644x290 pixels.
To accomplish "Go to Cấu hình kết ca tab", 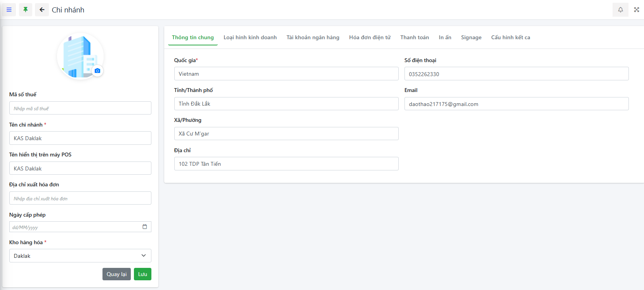I will pyautogui.click(x=510, y=38).
